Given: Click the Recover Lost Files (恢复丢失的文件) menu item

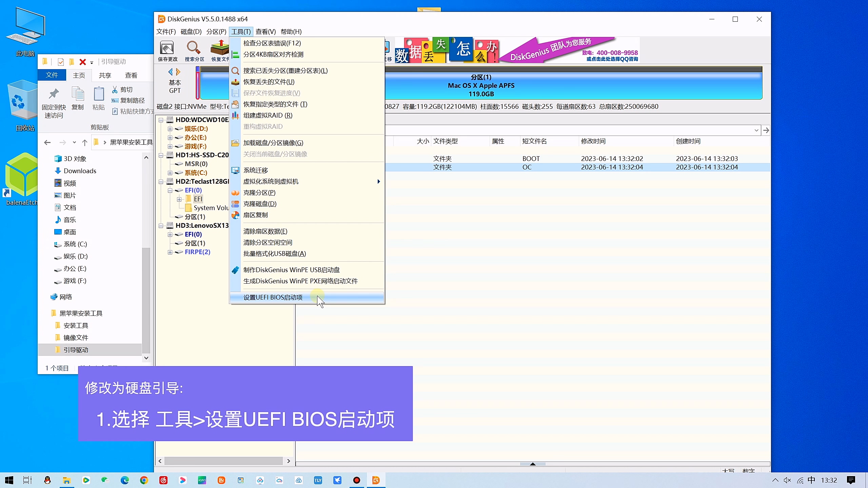Looking at the screenshot, I should (x=269, y=82).
